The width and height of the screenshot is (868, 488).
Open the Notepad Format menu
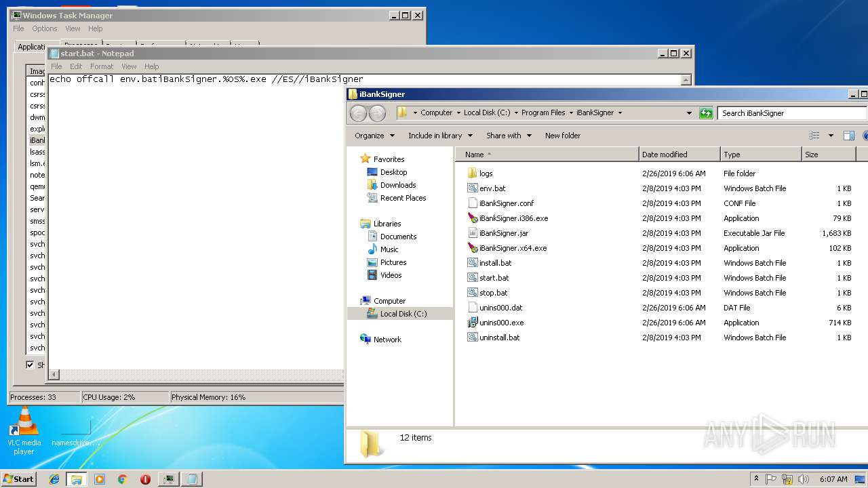point(102,66)
